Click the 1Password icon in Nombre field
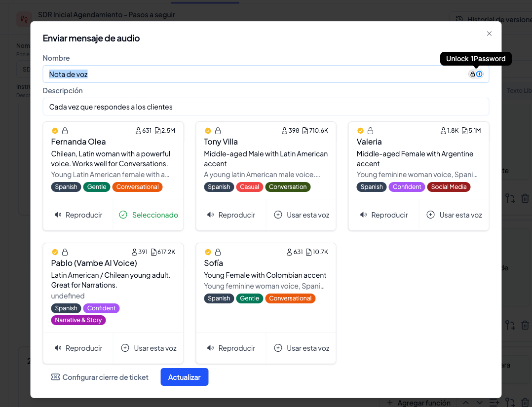The height and width of the screenshot is (407, 532). (479, 74)
